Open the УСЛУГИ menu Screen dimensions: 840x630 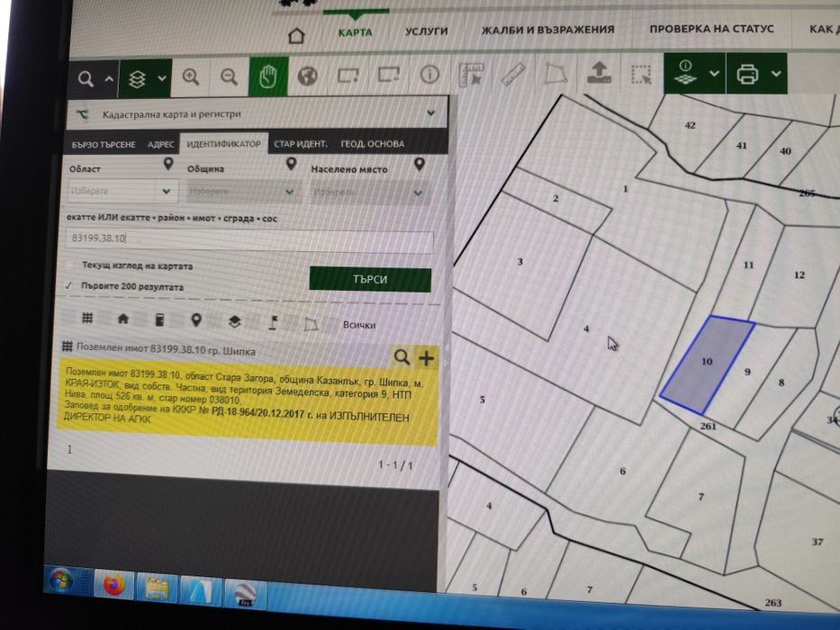point(427,31)
